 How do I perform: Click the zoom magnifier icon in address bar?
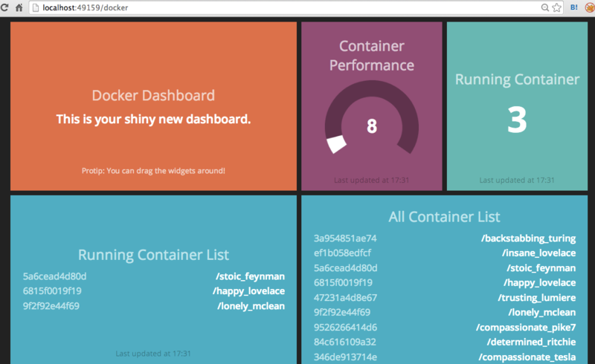point(545,7)
